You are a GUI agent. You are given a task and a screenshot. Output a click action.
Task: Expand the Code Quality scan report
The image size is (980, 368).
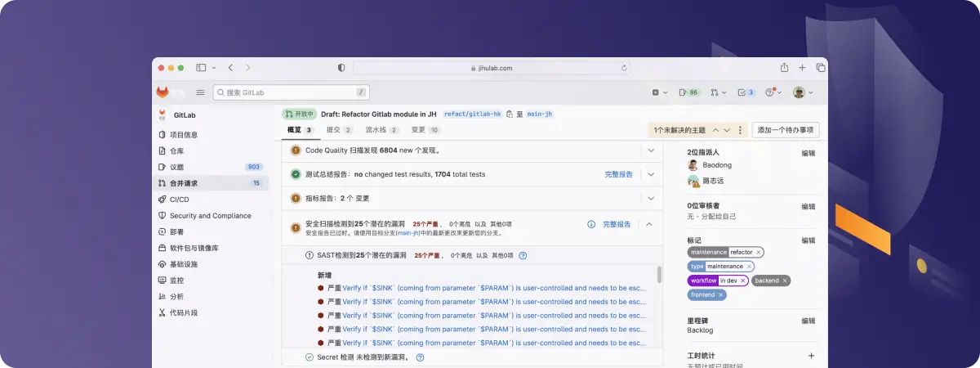point(651,150)
